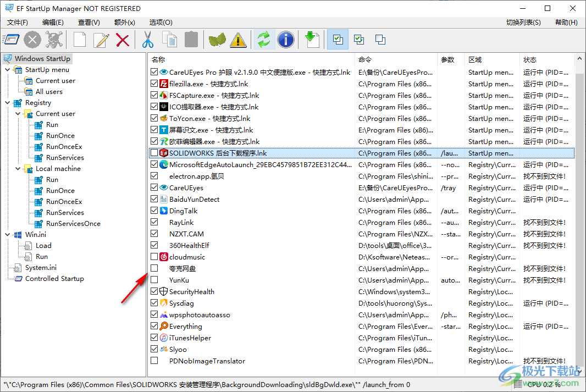Click the iTunesHelper music icon

[164, 338]
